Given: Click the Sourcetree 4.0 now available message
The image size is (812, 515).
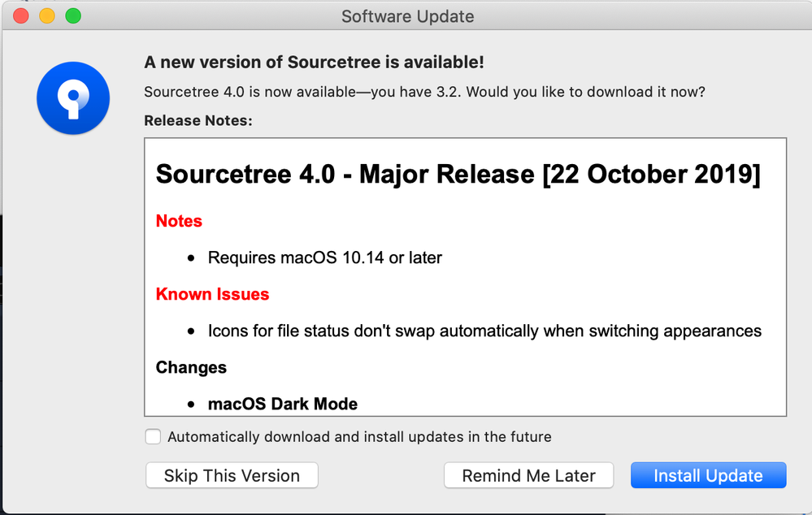Looking at the screenshot, I should click(x=424, y=92).
